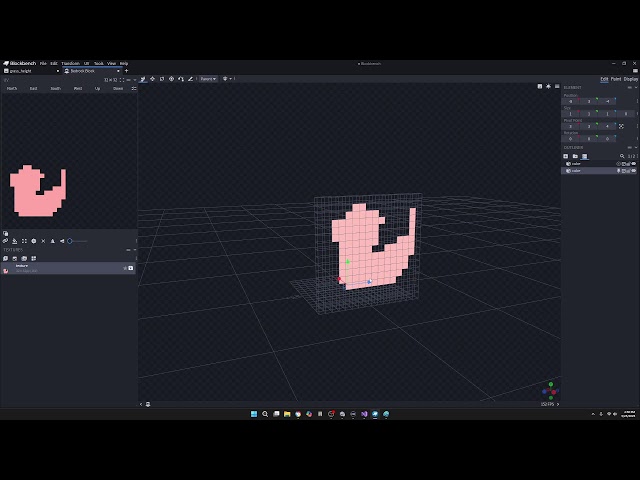Open the display options dropdown beside Parent
This screenshot has width=640, height=480.
click(227, 79)
